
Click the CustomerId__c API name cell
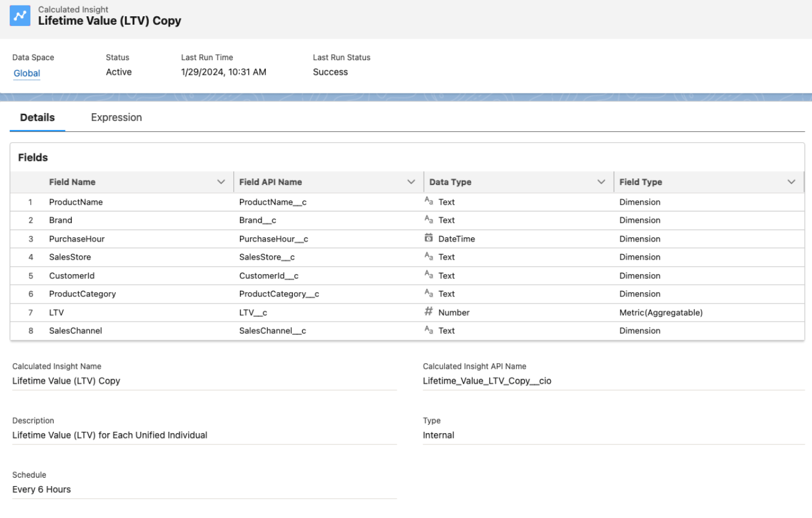tap(269, 275)
